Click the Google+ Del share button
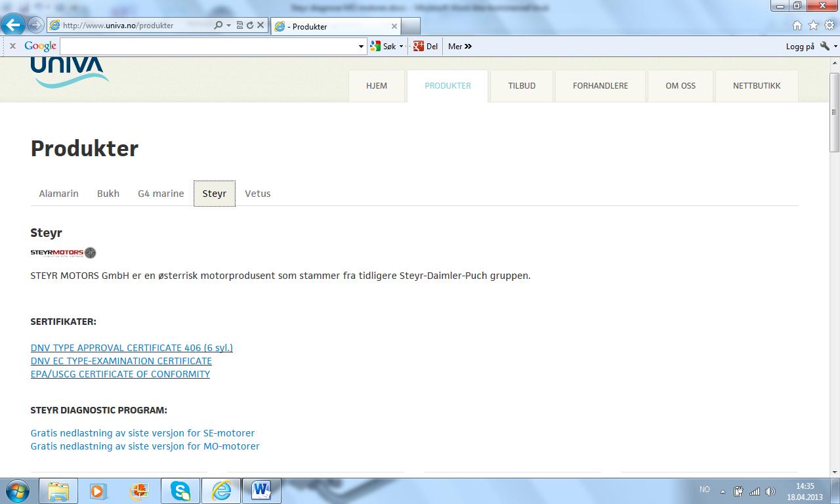 pos(425,46)
